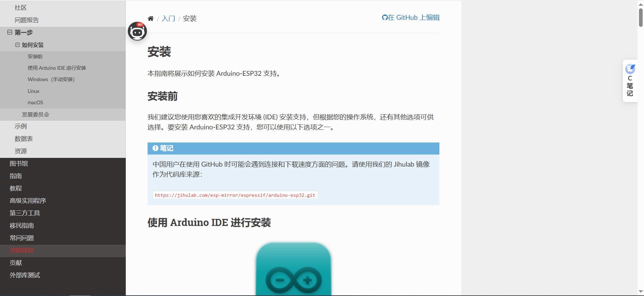The image size is (644, 296).
Task: Click the GitHub logo beside 在 GitHub 上编辑
Action: point(385,17)
